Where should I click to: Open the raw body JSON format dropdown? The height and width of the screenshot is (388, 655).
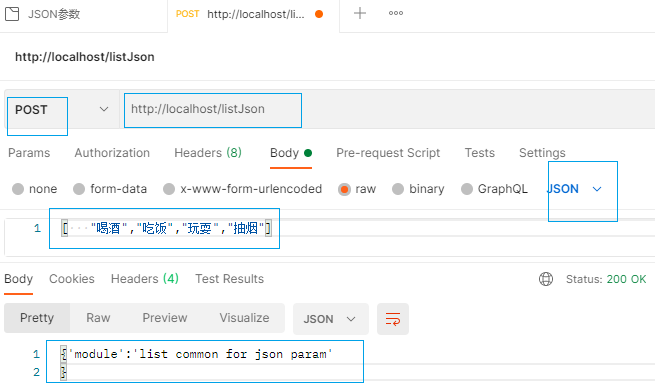click(574, 189)
